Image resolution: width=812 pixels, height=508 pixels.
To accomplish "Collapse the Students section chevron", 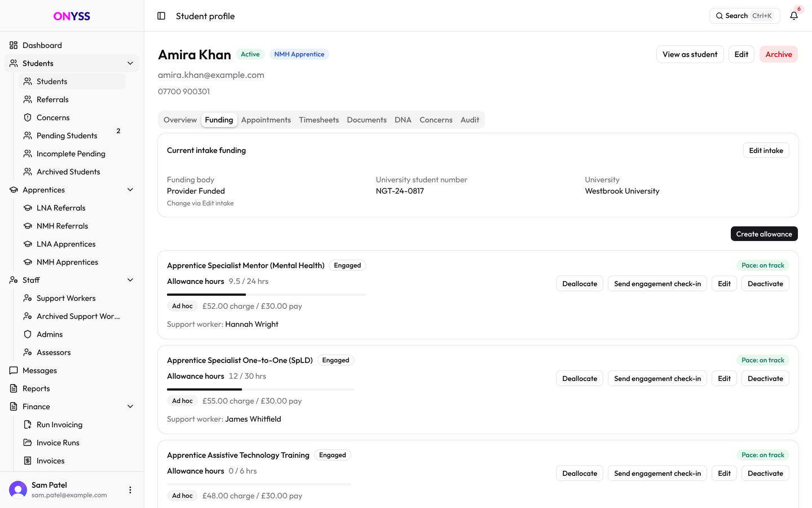I will click(130, 63).
